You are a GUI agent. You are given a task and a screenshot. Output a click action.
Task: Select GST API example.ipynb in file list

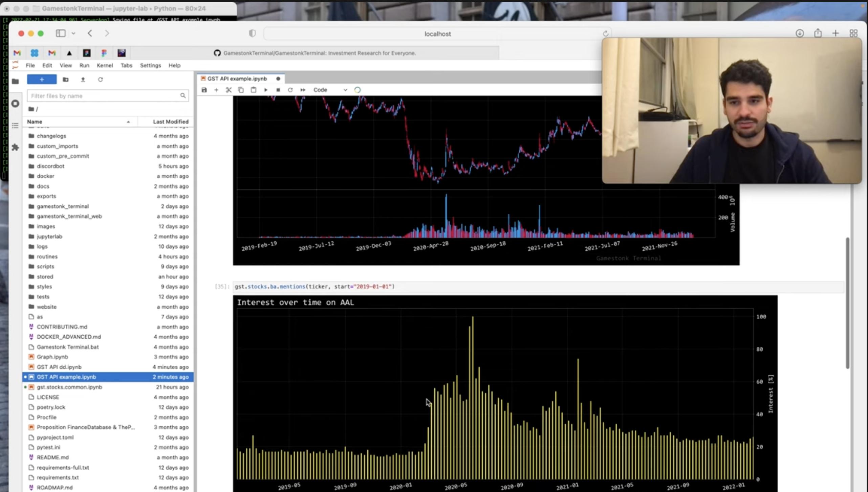(x=108, y=377)
